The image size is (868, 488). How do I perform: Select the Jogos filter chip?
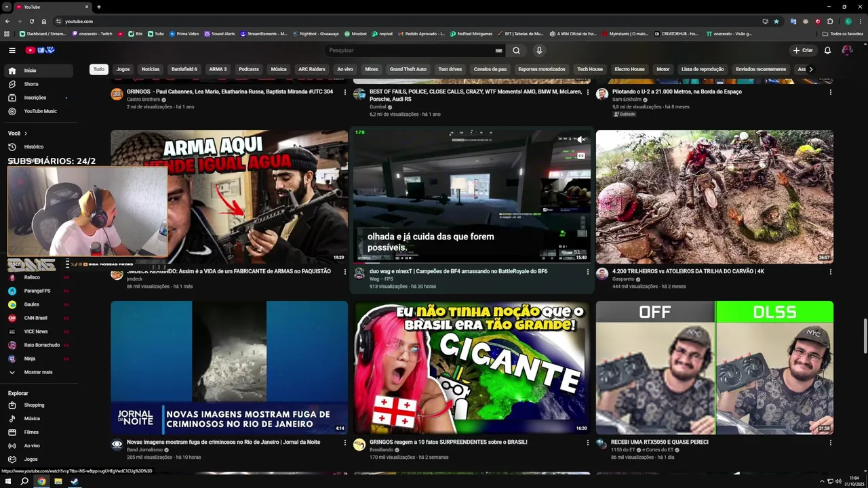pyautogui.click(x=123, y=69)
